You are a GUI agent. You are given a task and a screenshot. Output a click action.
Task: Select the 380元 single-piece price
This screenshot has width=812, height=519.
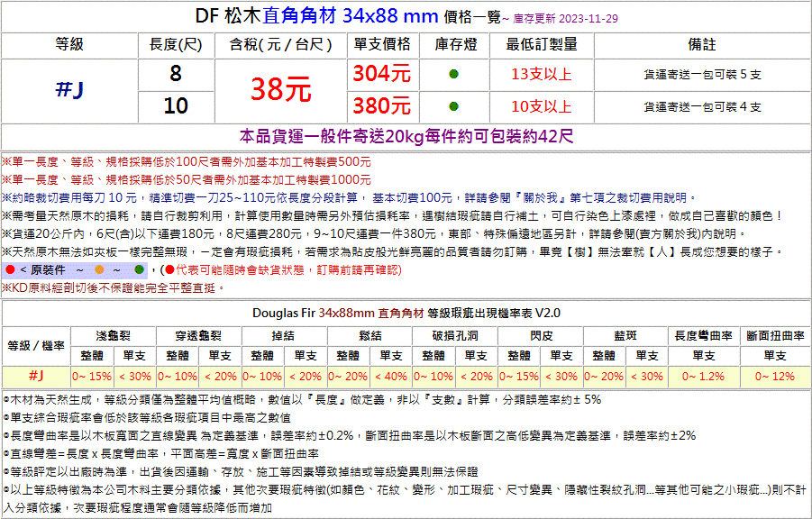[382, 105]
